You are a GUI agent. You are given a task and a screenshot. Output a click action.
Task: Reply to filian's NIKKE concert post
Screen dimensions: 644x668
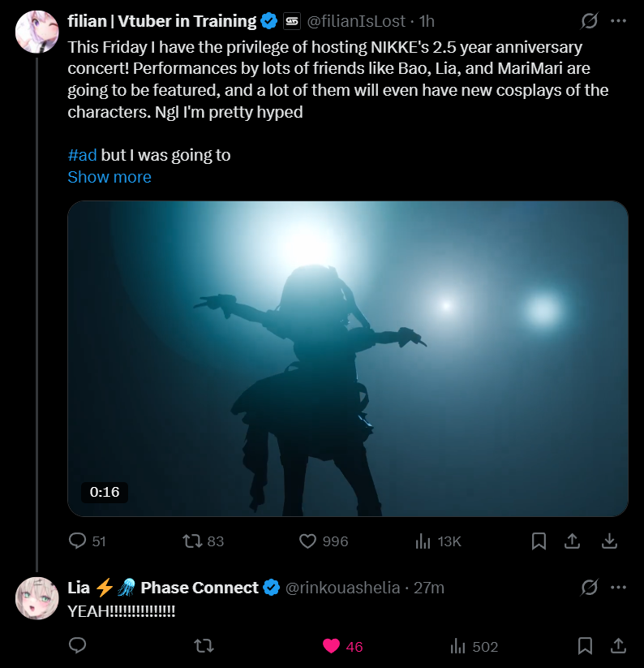[78, 541]
